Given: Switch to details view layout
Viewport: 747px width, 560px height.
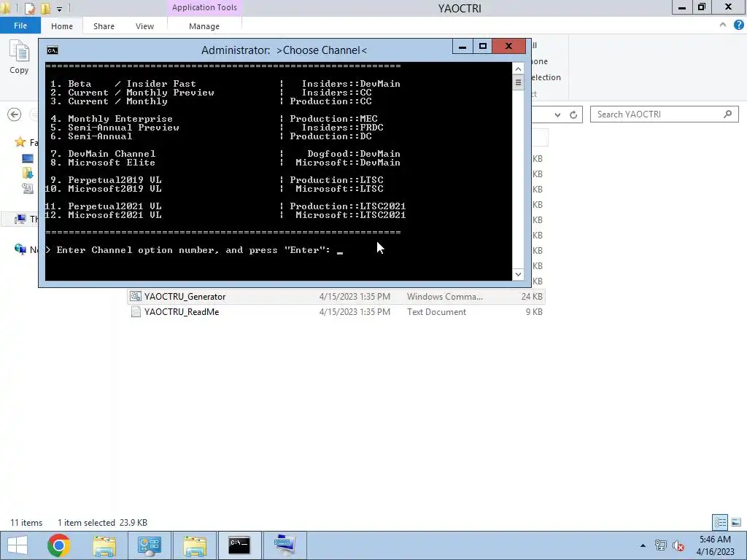Looking at the screenshot, I should pos(720,522).
